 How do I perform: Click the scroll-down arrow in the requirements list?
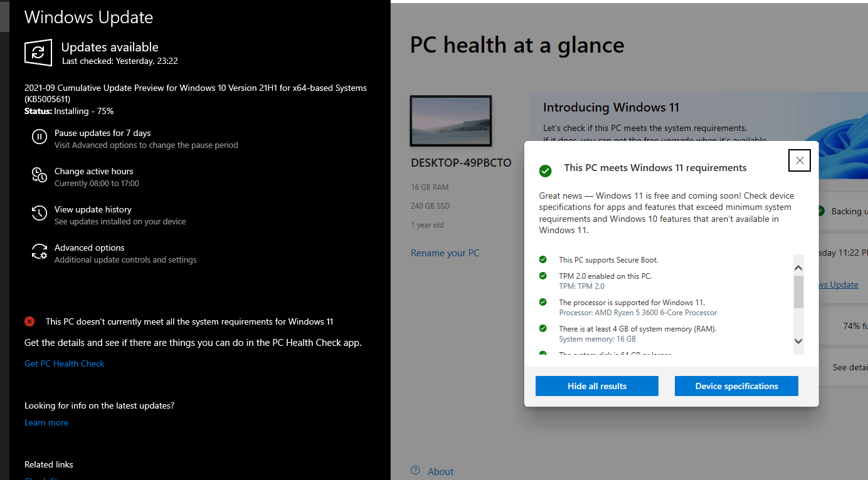(798, 341)
